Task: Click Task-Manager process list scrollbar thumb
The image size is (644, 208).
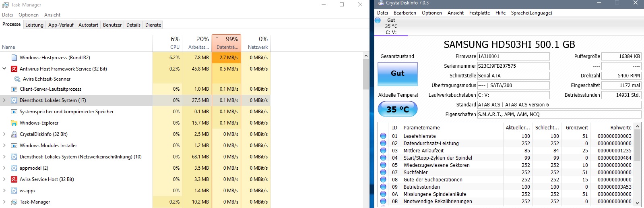Action: point(366,74)
